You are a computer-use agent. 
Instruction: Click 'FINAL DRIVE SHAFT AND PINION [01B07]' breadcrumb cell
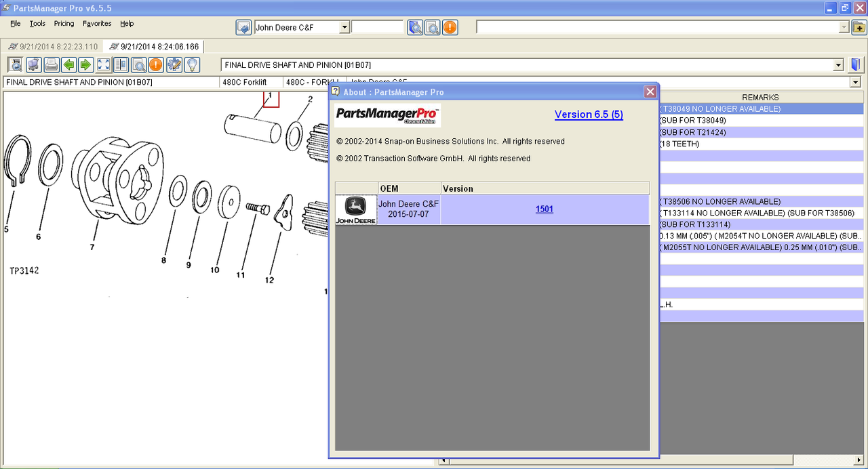point(111,82)
